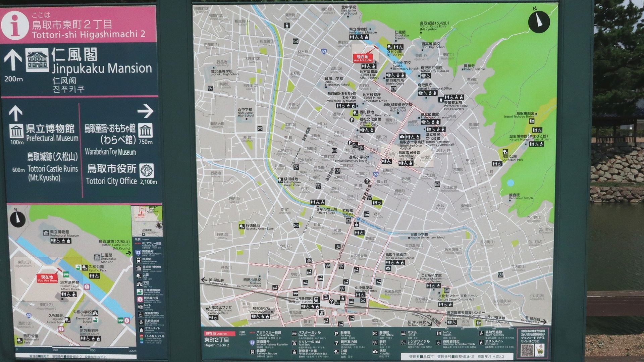Screen dimensions: 644x362
Task: Click 'Tottori Prefectural Office' label on the large map
Action: click(435, 89)
